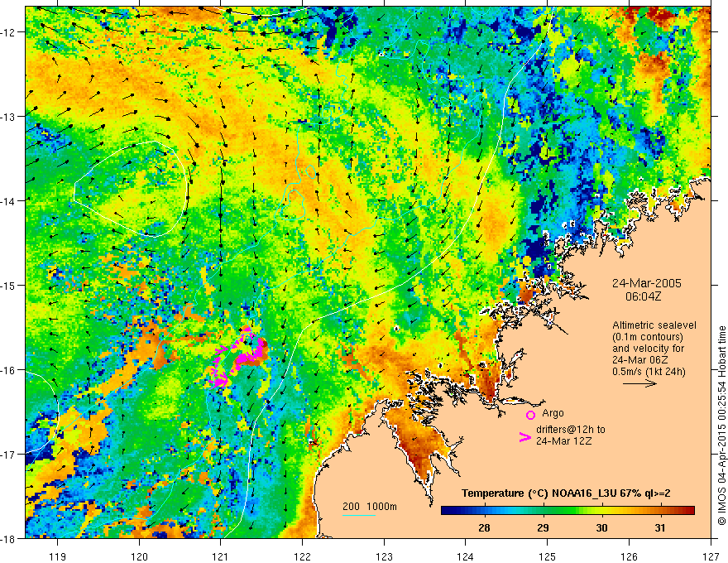Click the longitude axis label 123
Viewport: 728px width, 563px height.
(384, 556)
